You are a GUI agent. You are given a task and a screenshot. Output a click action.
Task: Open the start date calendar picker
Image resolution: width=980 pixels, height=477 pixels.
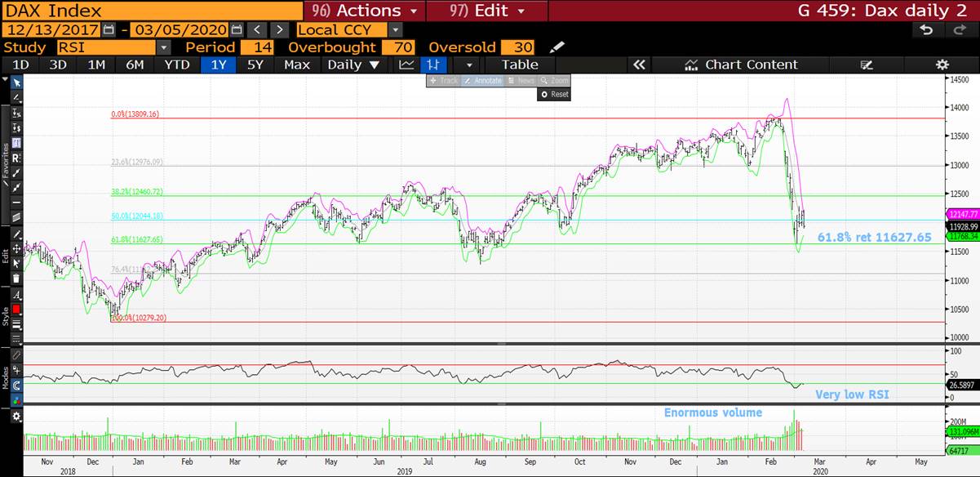109,29
